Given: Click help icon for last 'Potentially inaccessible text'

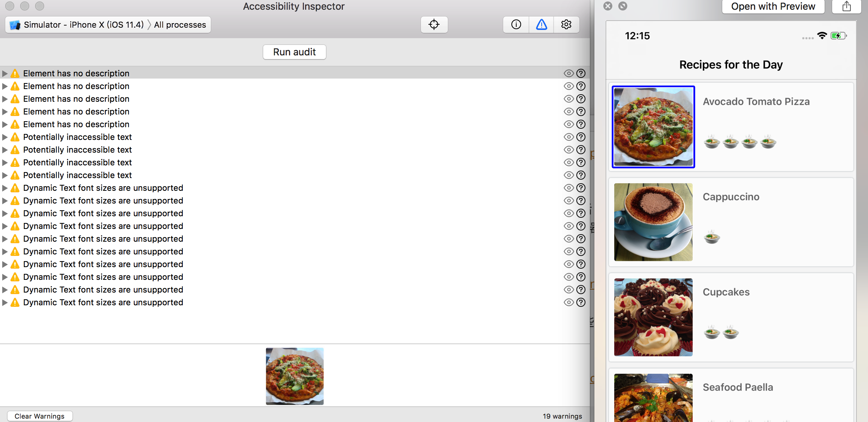Looking at the screenshot, I should coord(581,175).
